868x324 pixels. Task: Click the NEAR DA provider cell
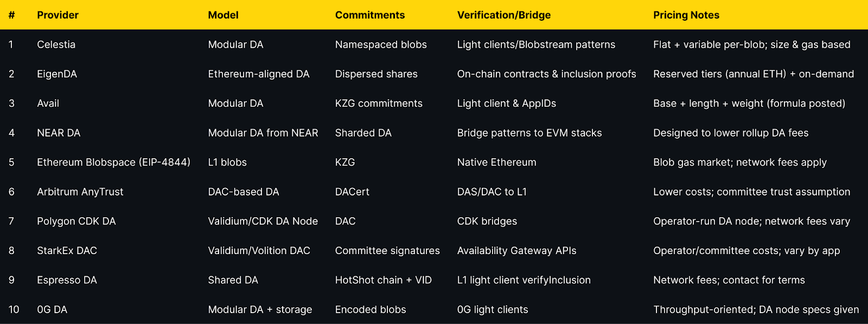pos(59,133)
